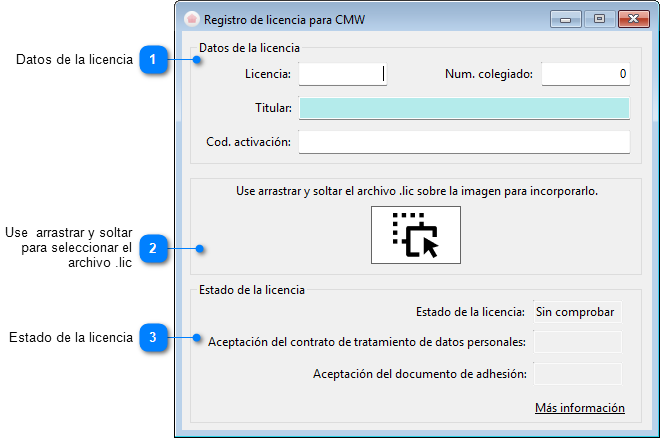
Task: Click the Num. colegiado number field
Action: 585,74
